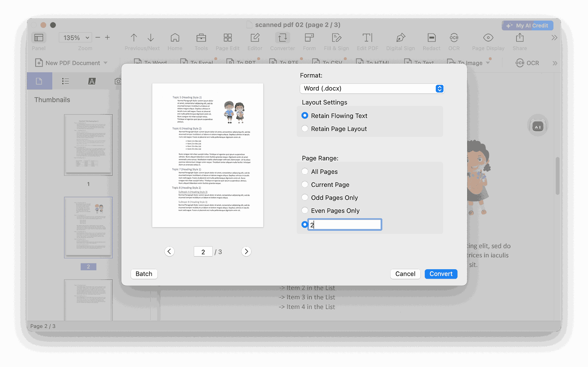This screenshot has width=588, height=367.
Task: Switch to the annotations A sidebar tab
Action: (x=91, y=81)
